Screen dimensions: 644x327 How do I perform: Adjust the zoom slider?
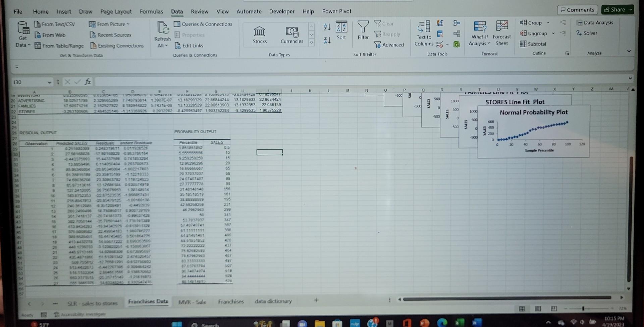[x=583, y=308]
